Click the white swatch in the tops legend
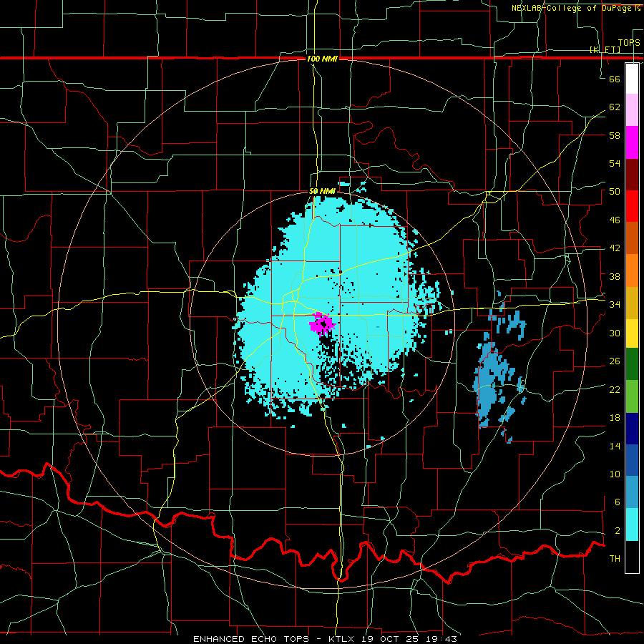Image resolution: width=644 pixels, height=644 pixels. pyautogui.click(x=632, y=79)
